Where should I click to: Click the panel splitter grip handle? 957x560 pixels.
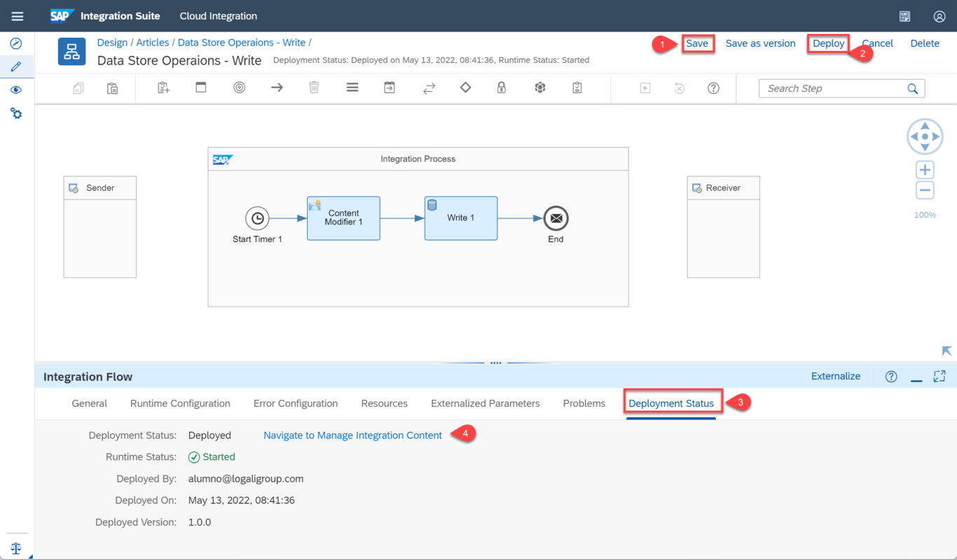pos(495,363)
